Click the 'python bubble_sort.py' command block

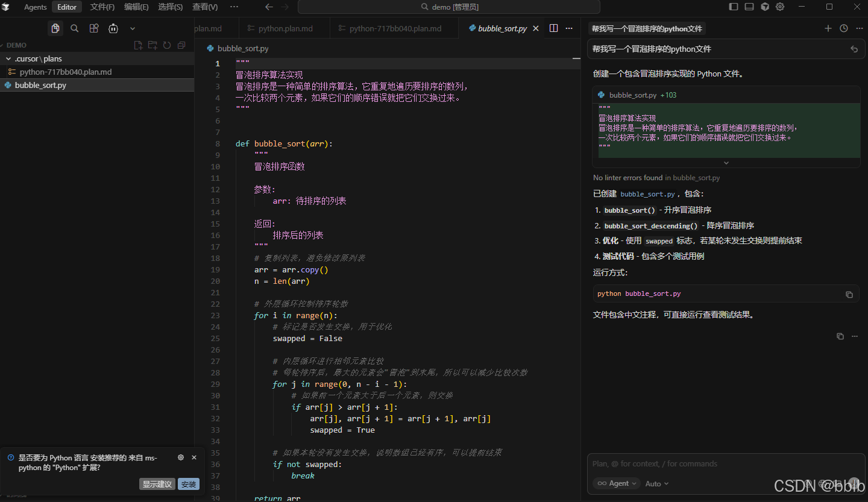[726, 293]
